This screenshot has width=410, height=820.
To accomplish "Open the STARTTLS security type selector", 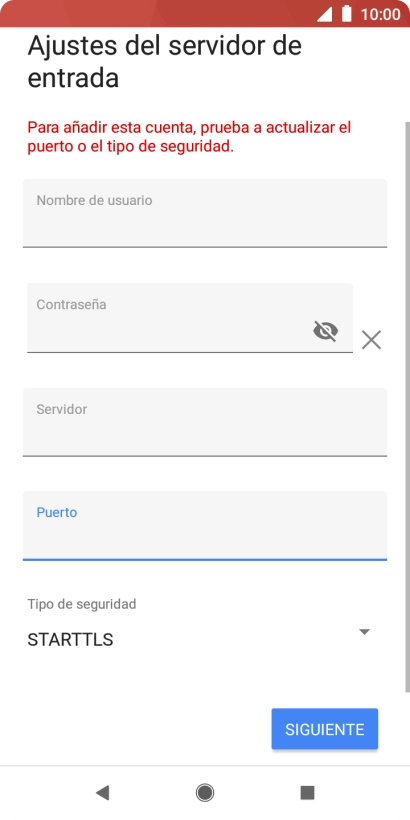I will point(199,640).
